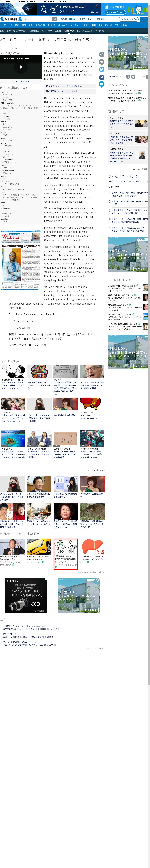The width and height of the screenshot is (150, 868).
Task: Select English in main navigation
Action: pyautogui.click(x=109, y=25)
